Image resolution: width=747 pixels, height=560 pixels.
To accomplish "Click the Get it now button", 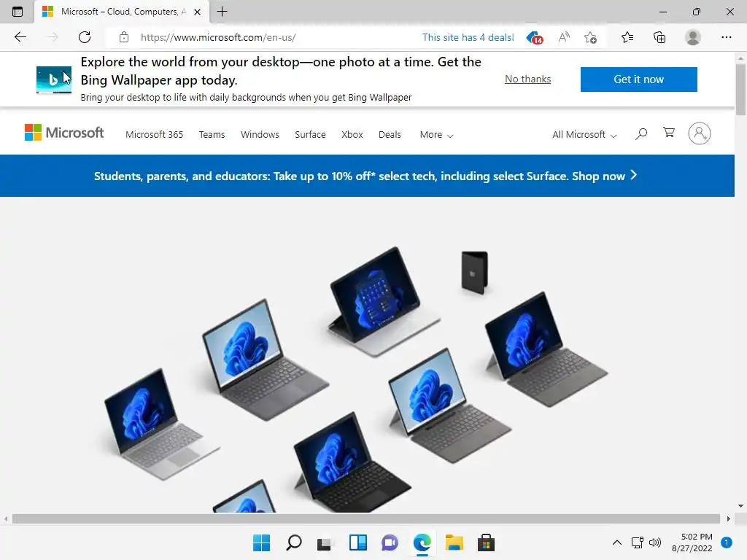I will click(x=638, y=79).
